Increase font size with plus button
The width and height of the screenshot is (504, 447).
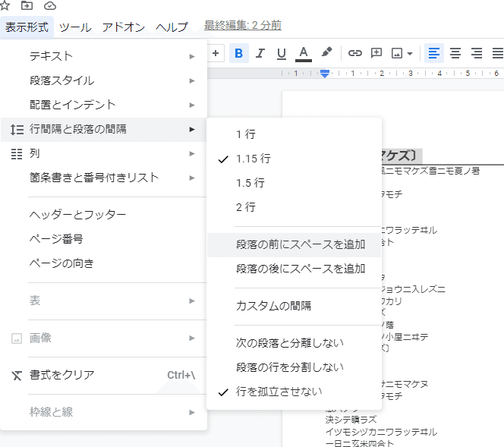(216, 53)
